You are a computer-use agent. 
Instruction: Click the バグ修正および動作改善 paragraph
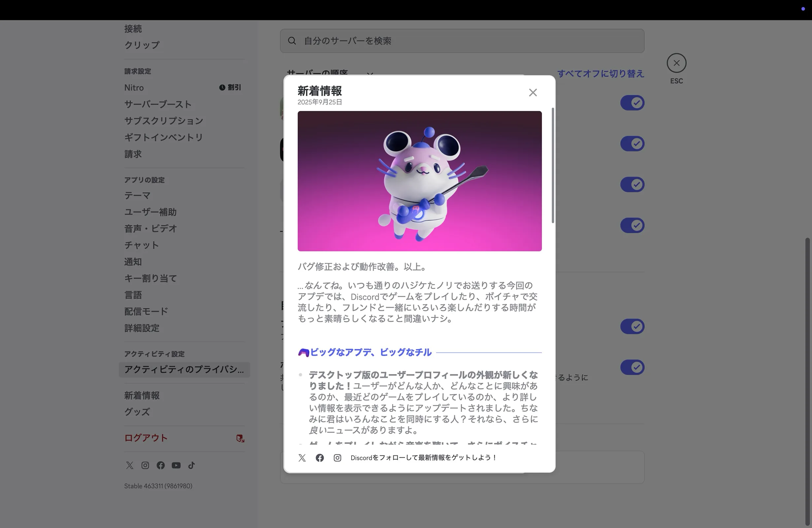pos(363,267)
